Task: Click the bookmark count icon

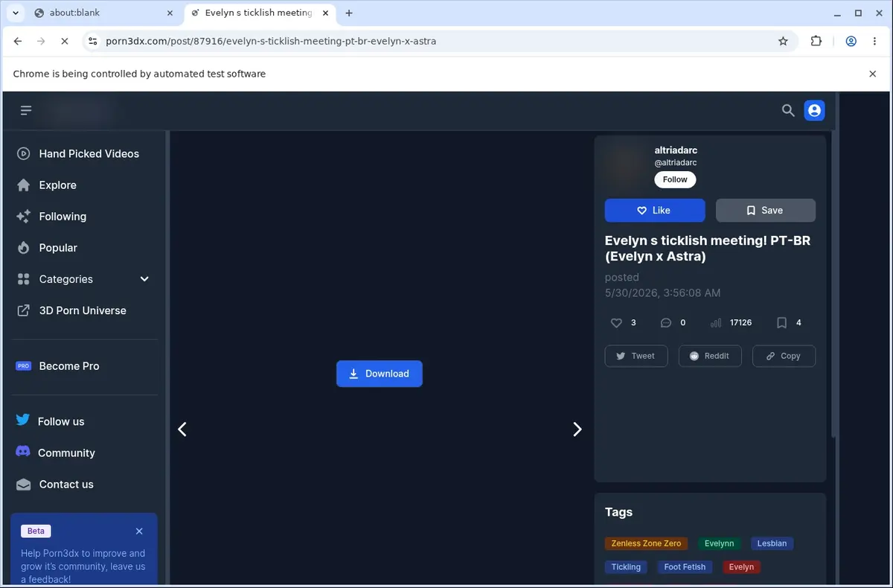Action: click(x=781, y=323)
